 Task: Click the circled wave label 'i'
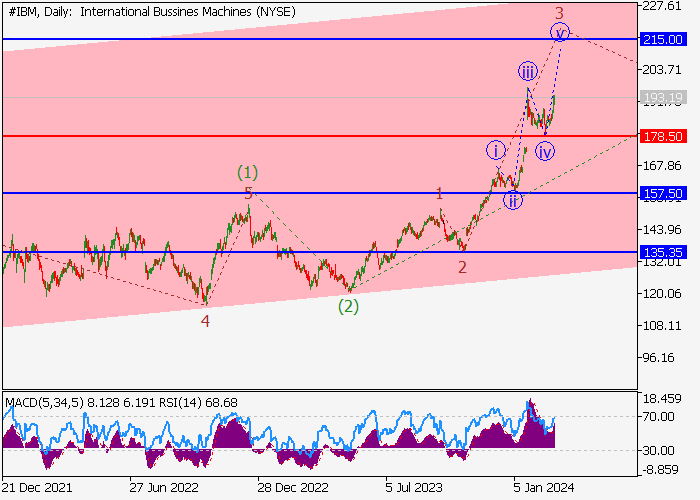click(496, 150)
